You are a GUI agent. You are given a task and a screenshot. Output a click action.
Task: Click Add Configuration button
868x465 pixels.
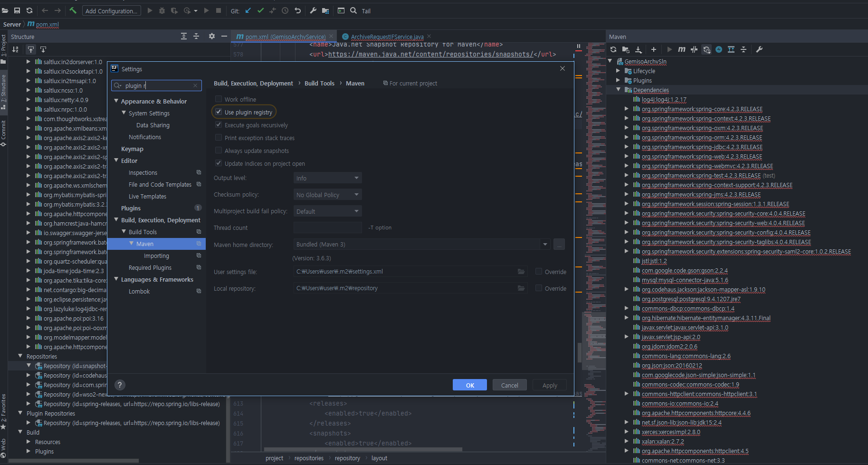[x=112, y=10]
